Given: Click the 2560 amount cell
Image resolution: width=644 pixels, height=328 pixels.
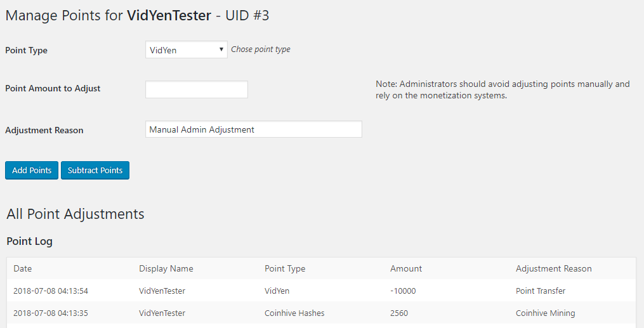Looking at the screenshot, I should 399,313.
